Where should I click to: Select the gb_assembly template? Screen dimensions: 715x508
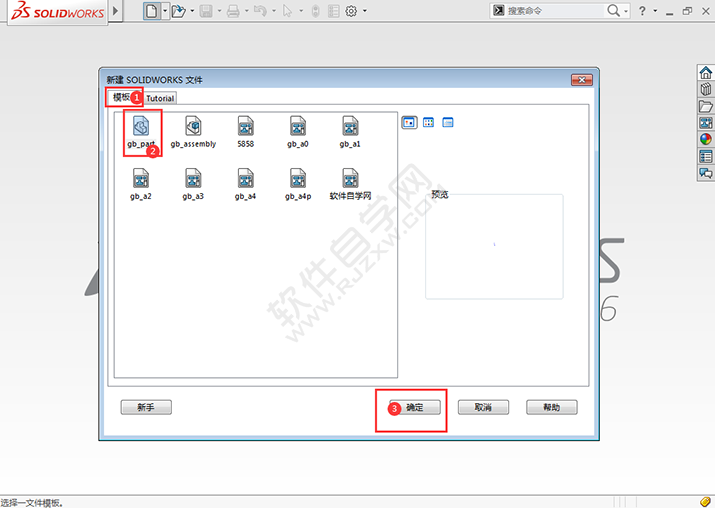coord(193,132)
